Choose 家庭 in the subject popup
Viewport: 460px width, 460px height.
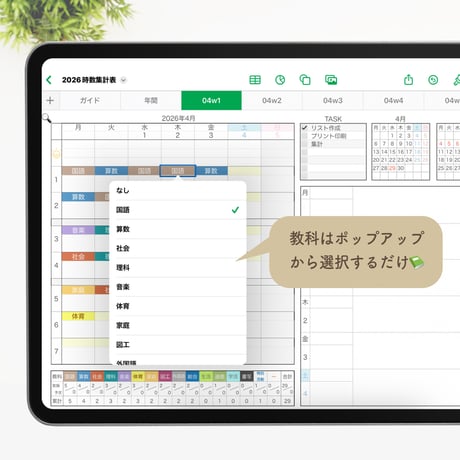coord(178,325)
